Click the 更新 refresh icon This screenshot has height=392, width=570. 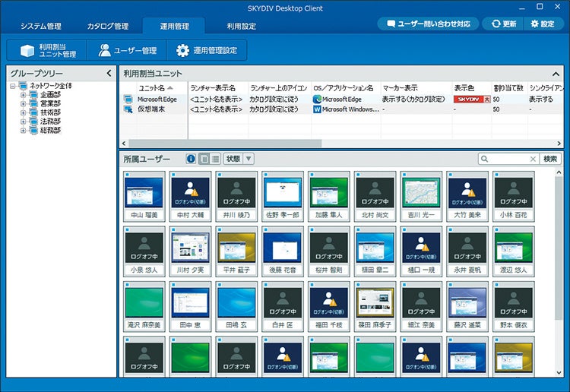point(496,24)
